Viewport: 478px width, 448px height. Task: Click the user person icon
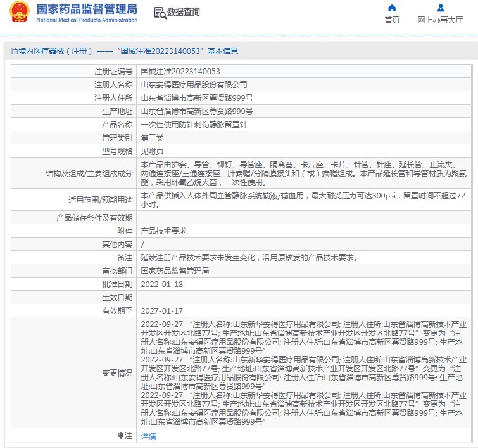(440, 8)
